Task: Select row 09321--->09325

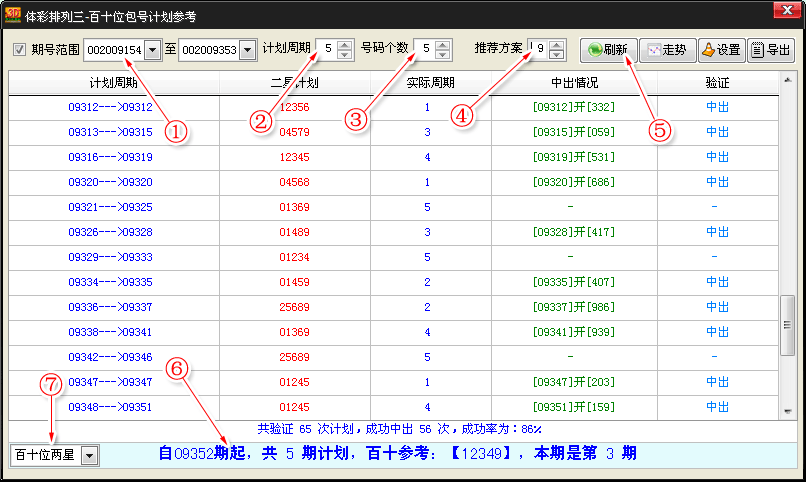Action: (393, 208)
